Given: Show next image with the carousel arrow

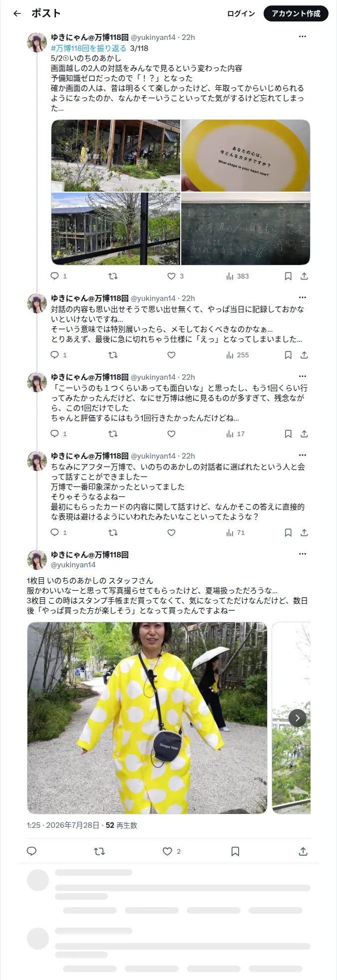Looking at the screenshot, I should click(298, 718).
